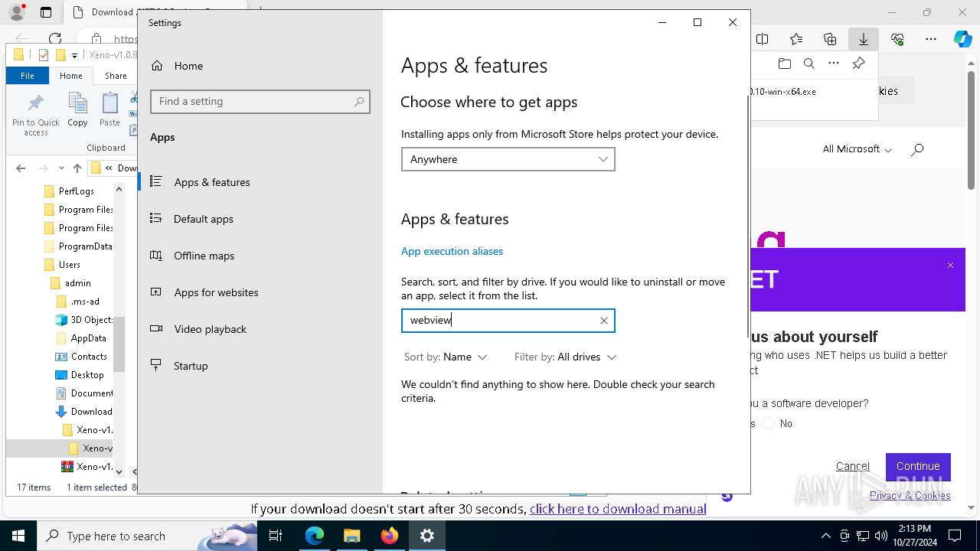This screenshot has width=980, height=551.
Task: Open Edge downloads toolbar icon
Action: [863, 39]
